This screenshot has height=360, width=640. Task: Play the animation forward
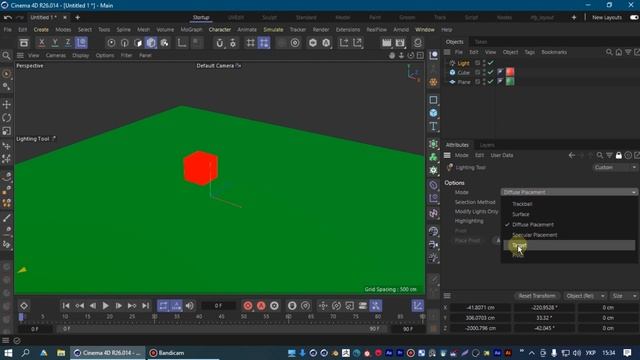tap(105, 306)
